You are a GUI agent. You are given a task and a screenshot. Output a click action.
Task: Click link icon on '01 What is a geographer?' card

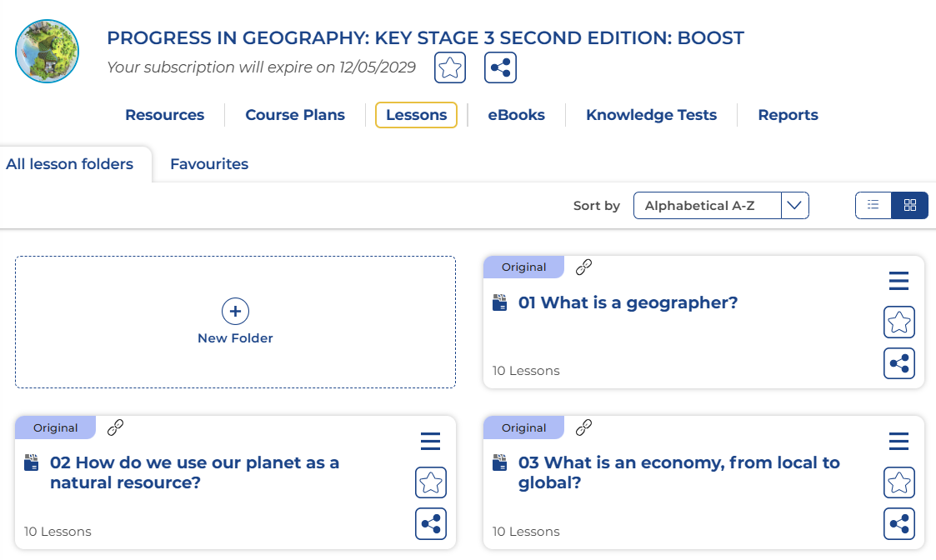pyautogui.click(x=584, y=267)
